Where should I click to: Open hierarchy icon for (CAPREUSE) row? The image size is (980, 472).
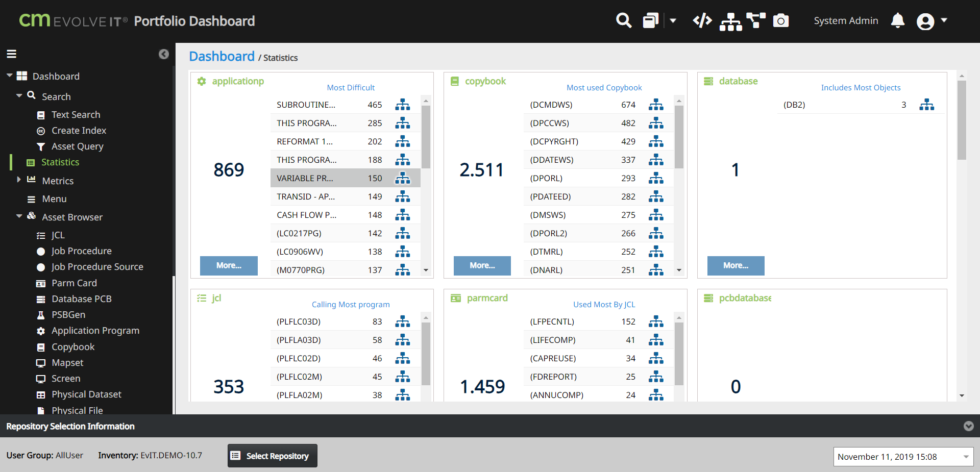click(656, 358)
